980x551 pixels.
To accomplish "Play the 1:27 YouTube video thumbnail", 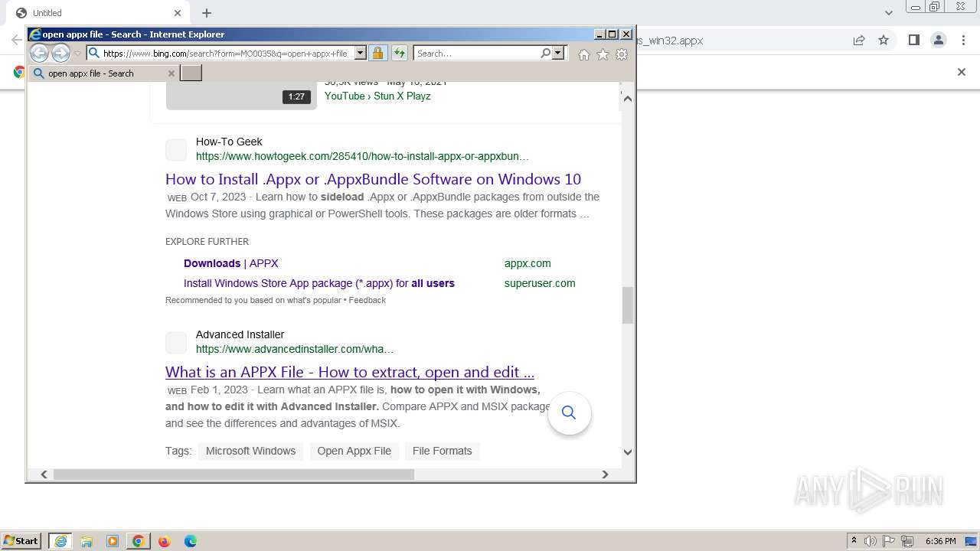I will pyautogui.click(x=241, y=95).
